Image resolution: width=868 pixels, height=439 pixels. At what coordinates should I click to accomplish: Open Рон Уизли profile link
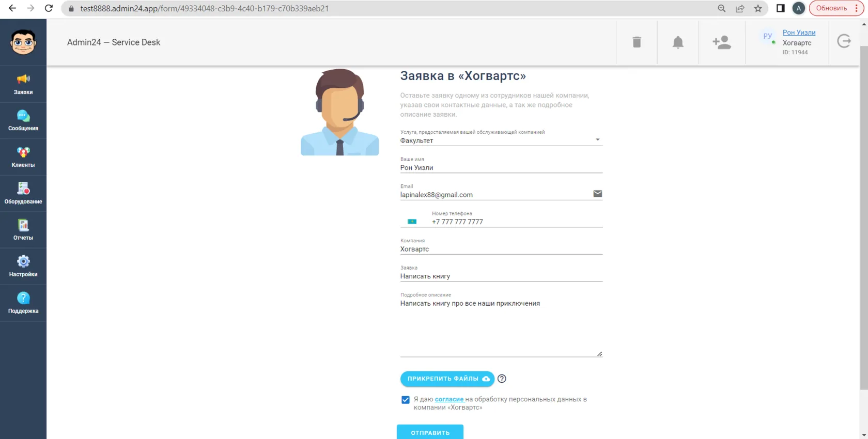799,33
